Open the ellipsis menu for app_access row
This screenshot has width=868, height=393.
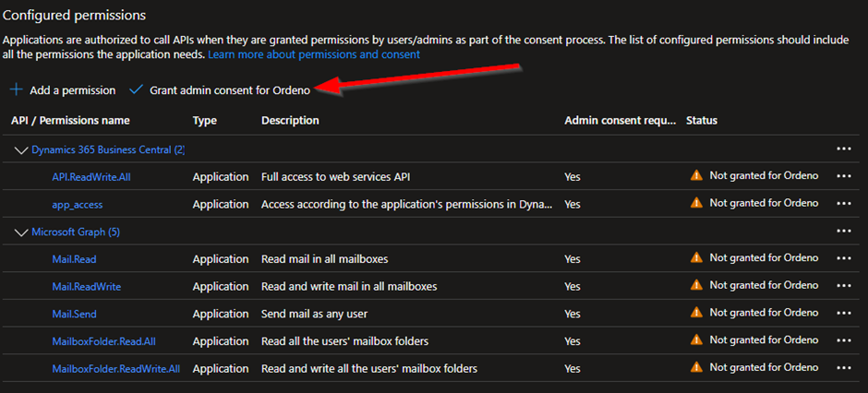[x=844, y=203]
